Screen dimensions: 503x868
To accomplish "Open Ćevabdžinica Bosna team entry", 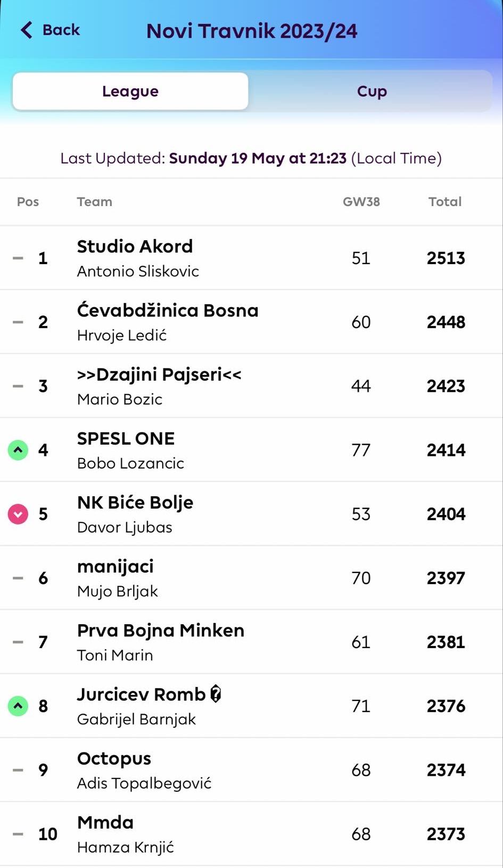I will (251, 322).
